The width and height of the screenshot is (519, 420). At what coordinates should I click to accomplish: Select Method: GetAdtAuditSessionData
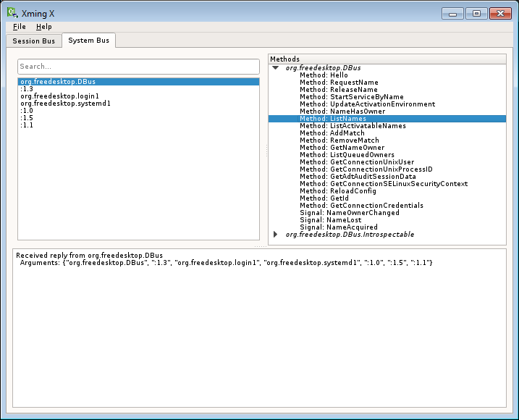click(358, 177)
